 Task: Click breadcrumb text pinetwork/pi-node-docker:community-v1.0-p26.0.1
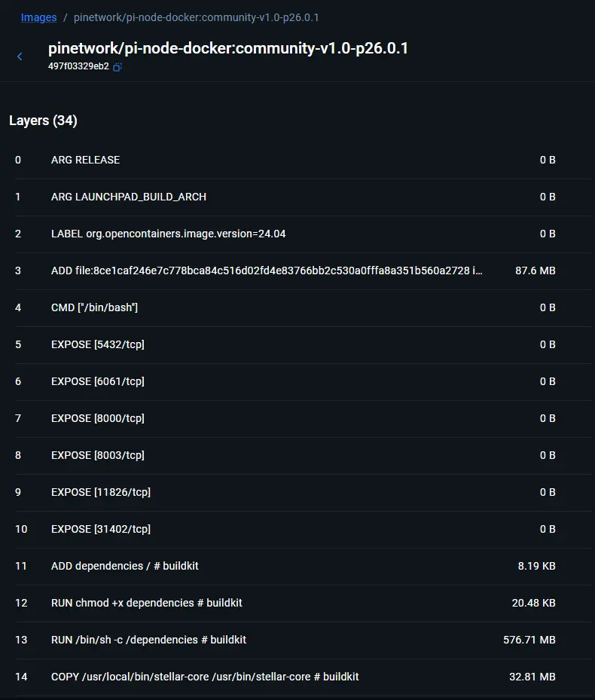click(197, 17)
